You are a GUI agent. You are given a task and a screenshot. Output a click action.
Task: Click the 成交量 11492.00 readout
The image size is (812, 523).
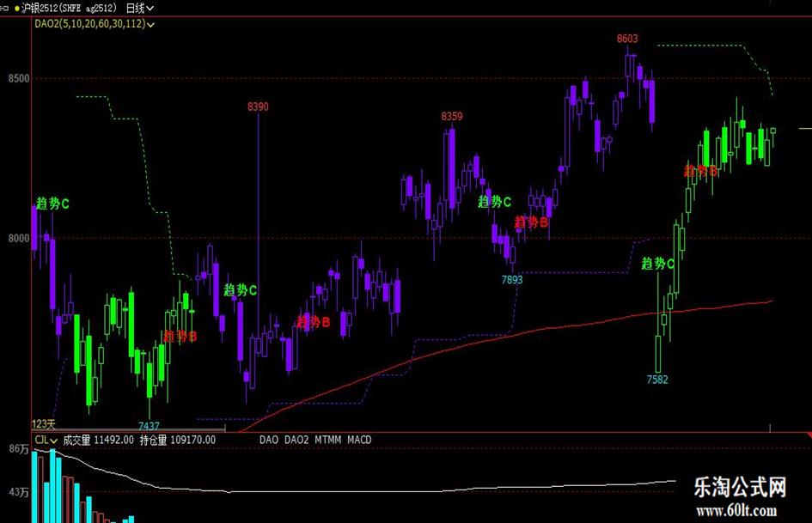pyautogui.click(x=99, y=441)
